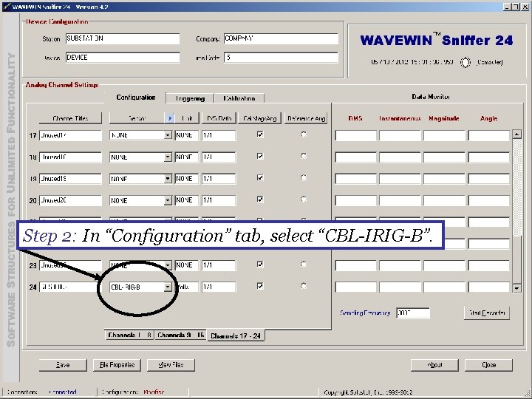The width and height of the screenshot is (532, 399).
Task: Click the Sampling Frequency field
Action: pos(413,313)
